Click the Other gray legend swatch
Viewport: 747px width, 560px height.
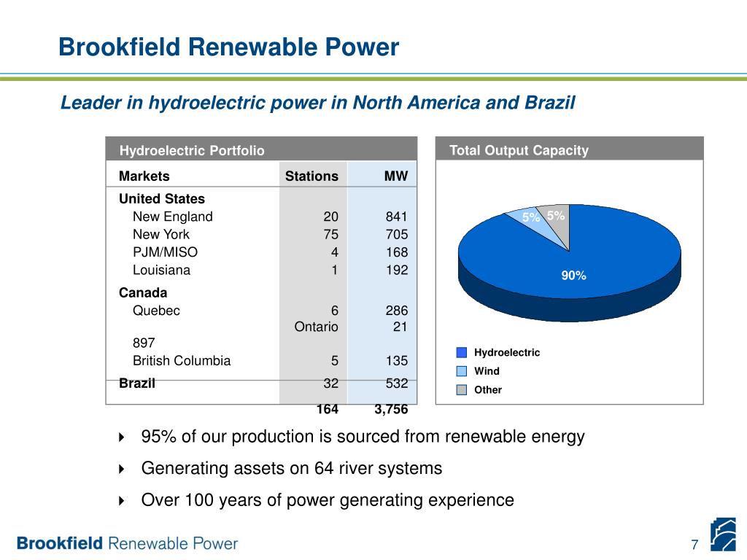point(461,390)
